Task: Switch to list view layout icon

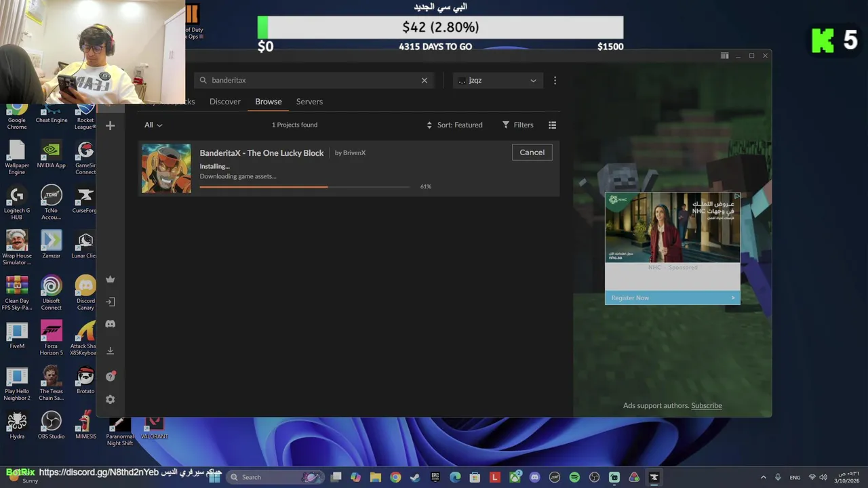Action: pos(552,125)
